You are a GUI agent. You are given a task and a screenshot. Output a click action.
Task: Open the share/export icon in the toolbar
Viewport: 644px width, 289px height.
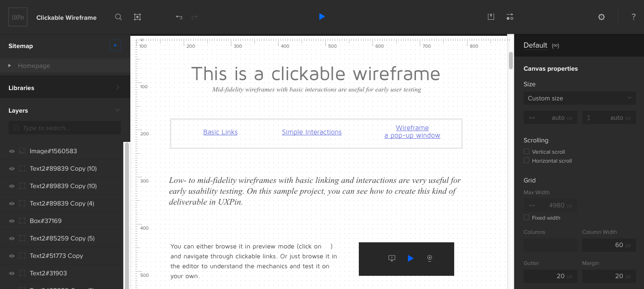[491, 17]
